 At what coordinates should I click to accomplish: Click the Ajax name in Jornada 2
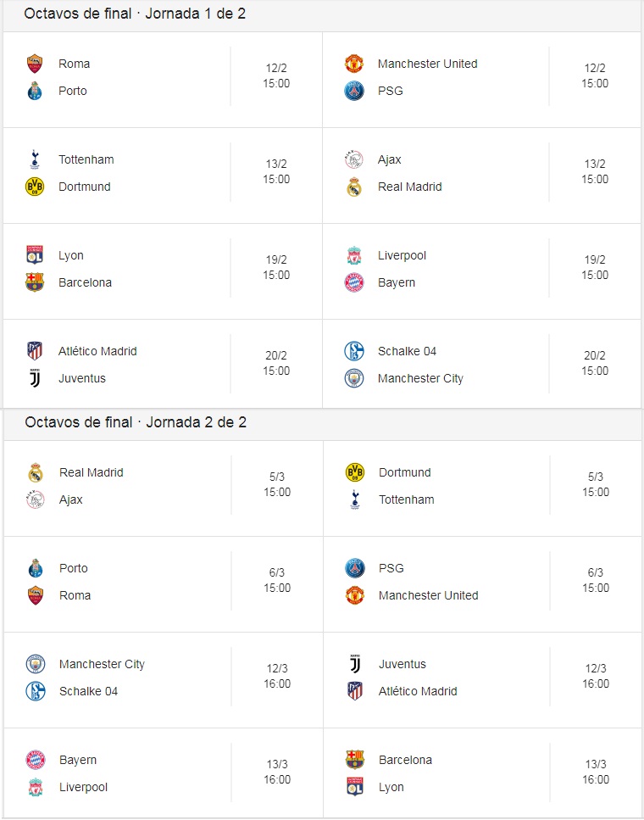point(71,499)
